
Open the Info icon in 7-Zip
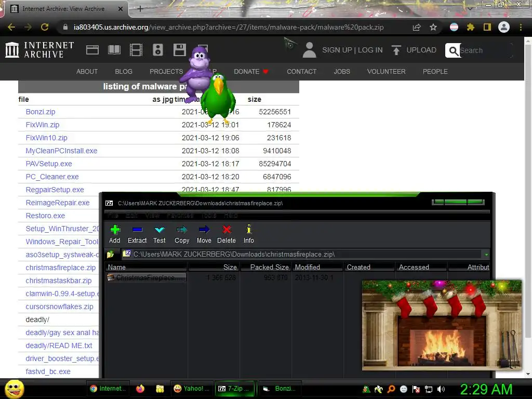[x=249, y=229]
